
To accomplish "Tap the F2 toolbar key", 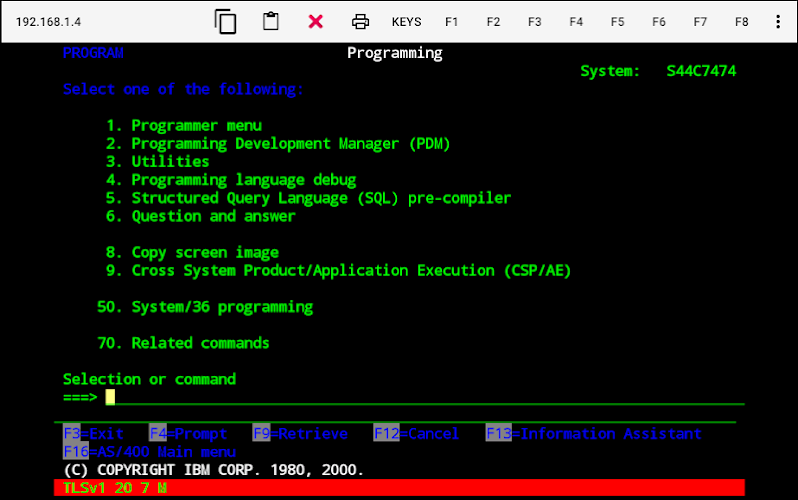I will click(493, 22).
